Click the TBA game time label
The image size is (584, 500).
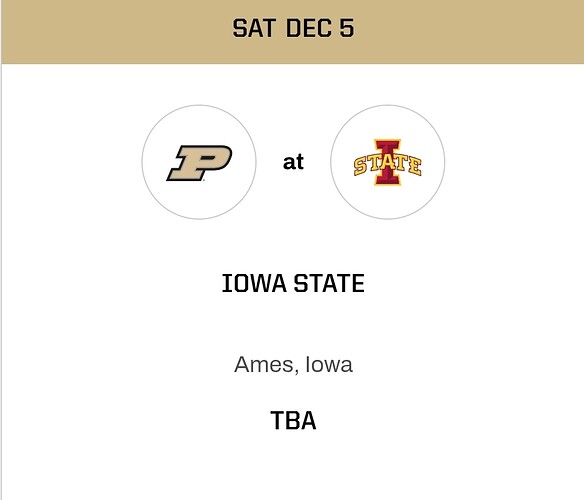pyautogui.click(x=293, y=420)
